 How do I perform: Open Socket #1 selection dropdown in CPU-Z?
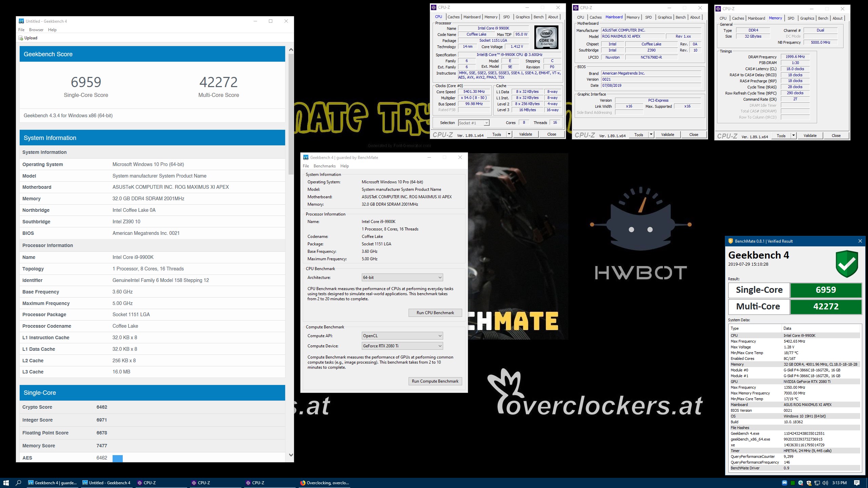pos(474,123)
